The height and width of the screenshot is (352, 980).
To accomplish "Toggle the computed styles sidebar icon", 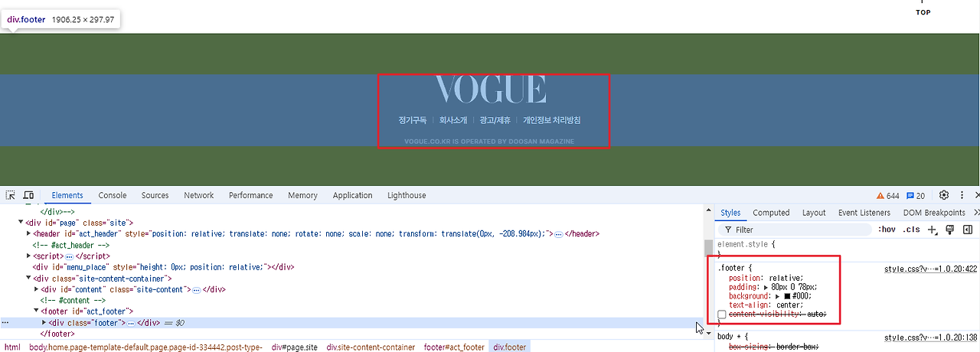I will [968, 230].
